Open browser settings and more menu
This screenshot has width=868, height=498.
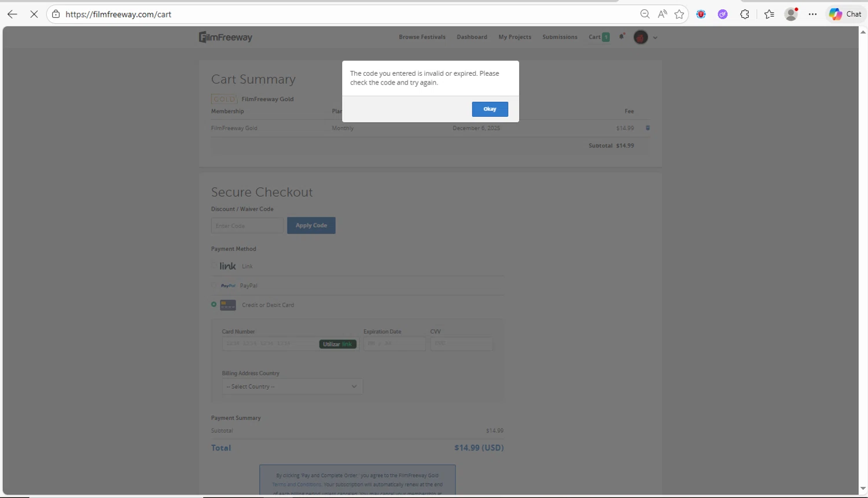click(812, 14)
